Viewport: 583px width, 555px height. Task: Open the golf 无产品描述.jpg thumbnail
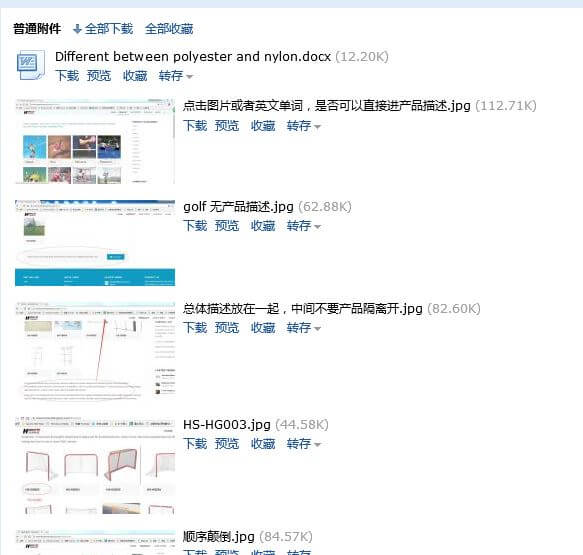[95, 243]
